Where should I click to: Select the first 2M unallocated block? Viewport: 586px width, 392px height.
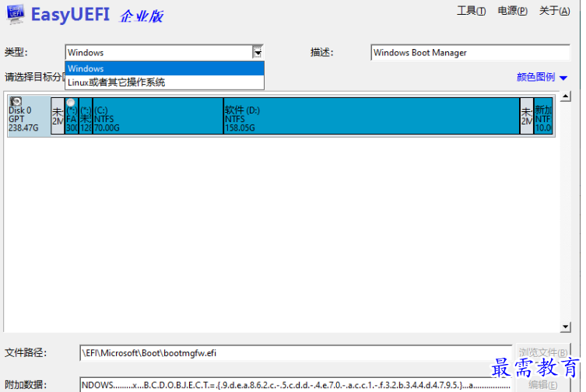click(58, 115)
